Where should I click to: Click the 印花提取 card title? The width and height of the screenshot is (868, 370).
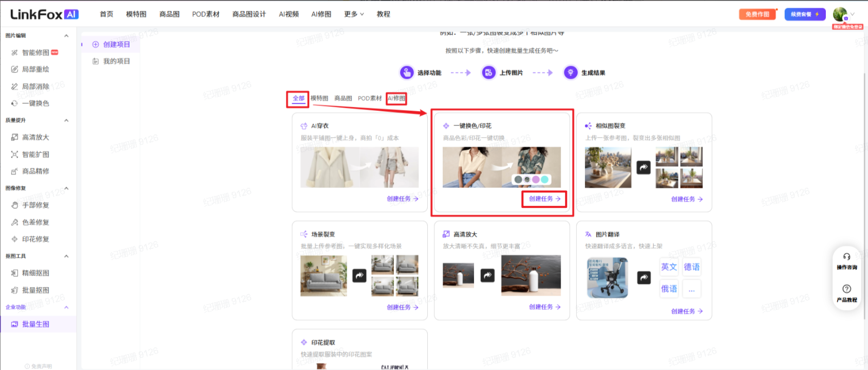(323, 342)
